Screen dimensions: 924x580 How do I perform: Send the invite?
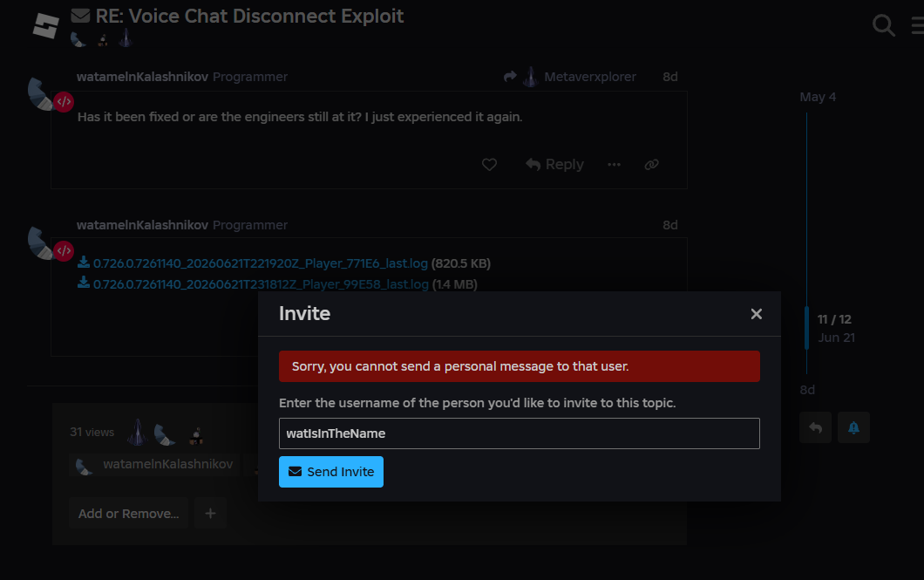pos(331,472)
